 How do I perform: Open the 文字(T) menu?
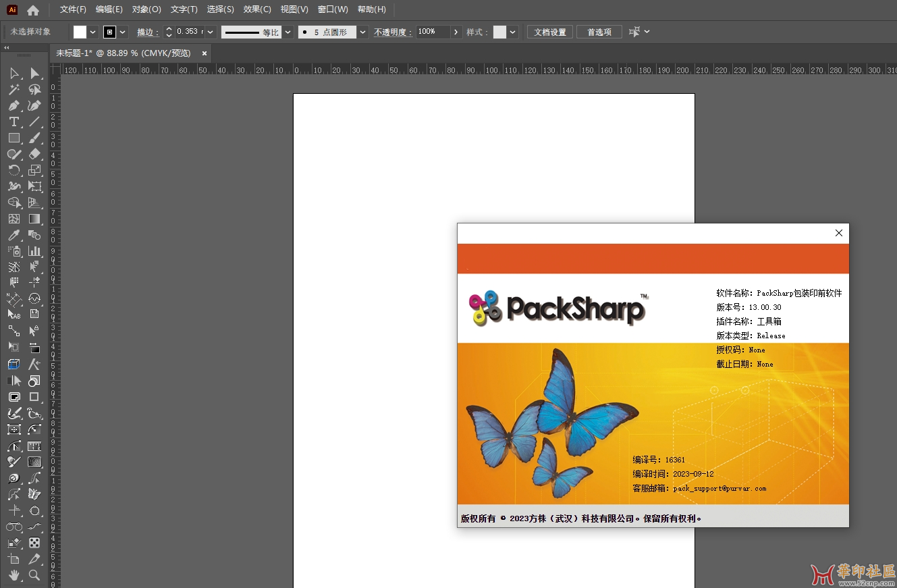(x=184, y=9)
